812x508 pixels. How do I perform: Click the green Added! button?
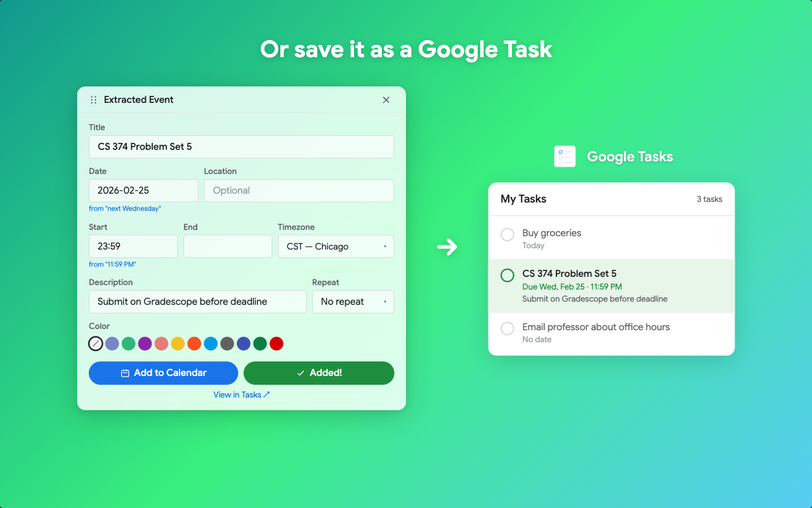pyautogui.click(x=319, y=373)
